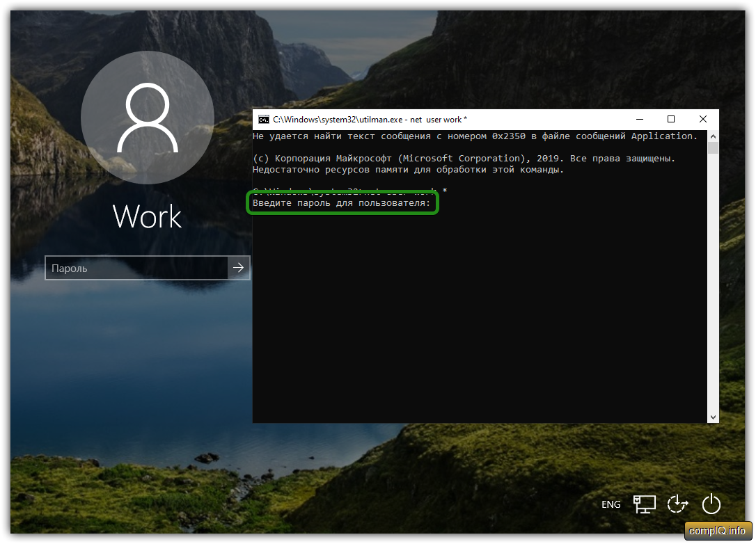Close the utilman.exe console window
This screenshot has width=756, height=544.
point(703,120)
